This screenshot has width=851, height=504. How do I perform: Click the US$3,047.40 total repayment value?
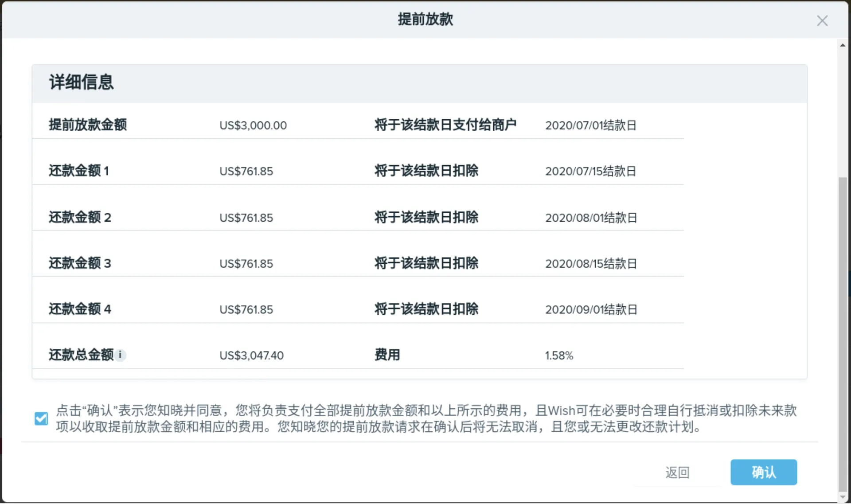point(251,356)
